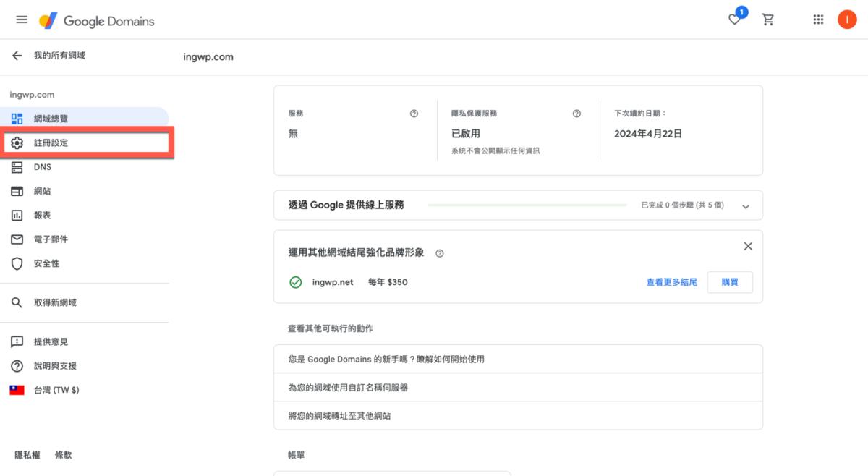Image resolution: width=868 pixels, height=476 pixels.
Task: Click the 說明與支援 help icon
Action: [x=17, y=366]
